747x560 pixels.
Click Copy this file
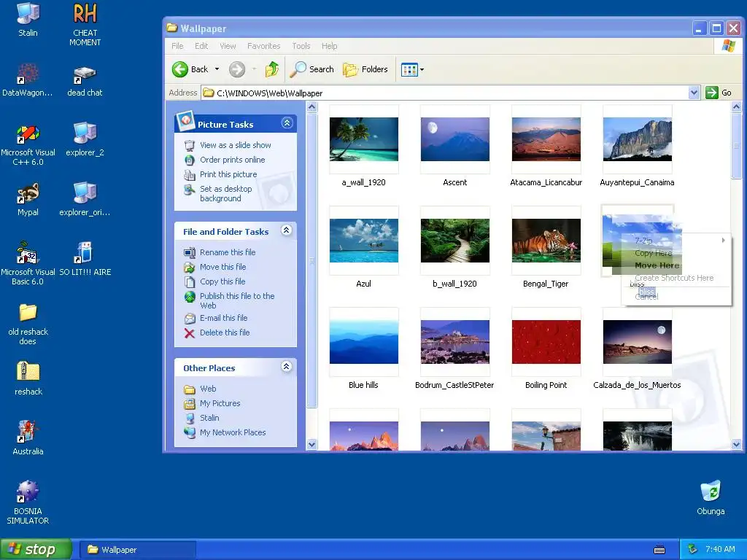(x=222, y=281)
